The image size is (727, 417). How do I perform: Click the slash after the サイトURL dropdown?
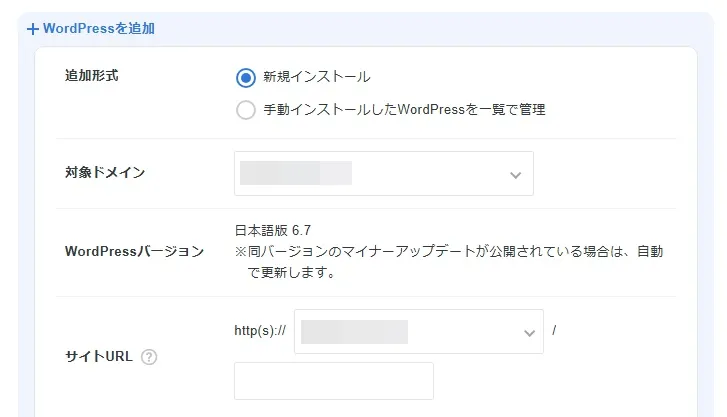point(554,329)
